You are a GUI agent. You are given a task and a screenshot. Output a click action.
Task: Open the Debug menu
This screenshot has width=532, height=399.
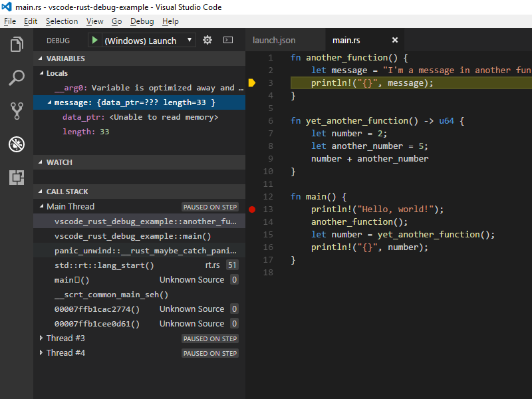(142, 21)
